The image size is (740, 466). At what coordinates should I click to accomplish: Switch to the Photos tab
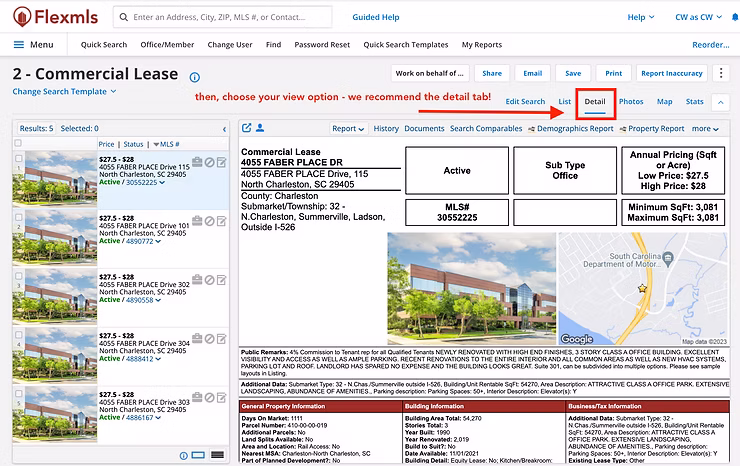click(x=631, y=102)
